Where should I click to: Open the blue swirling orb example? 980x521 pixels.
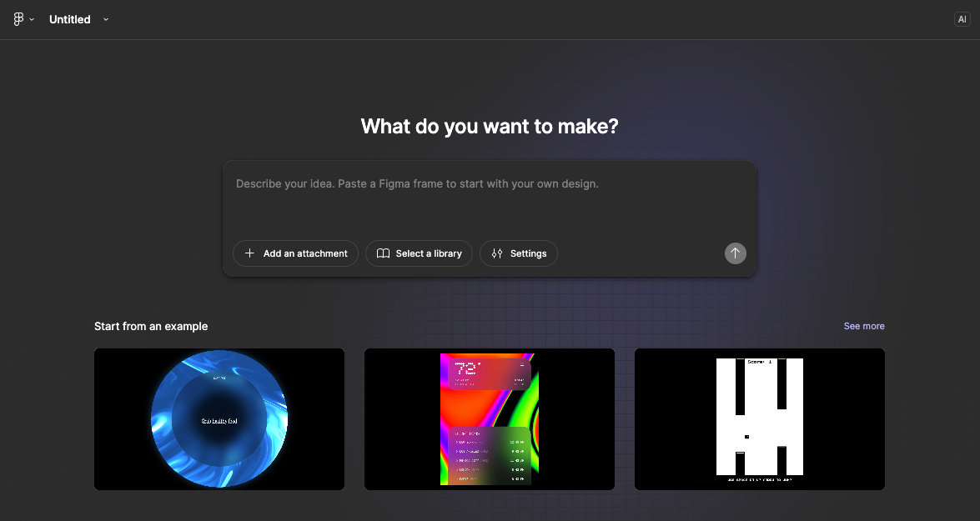coord(219,419)
